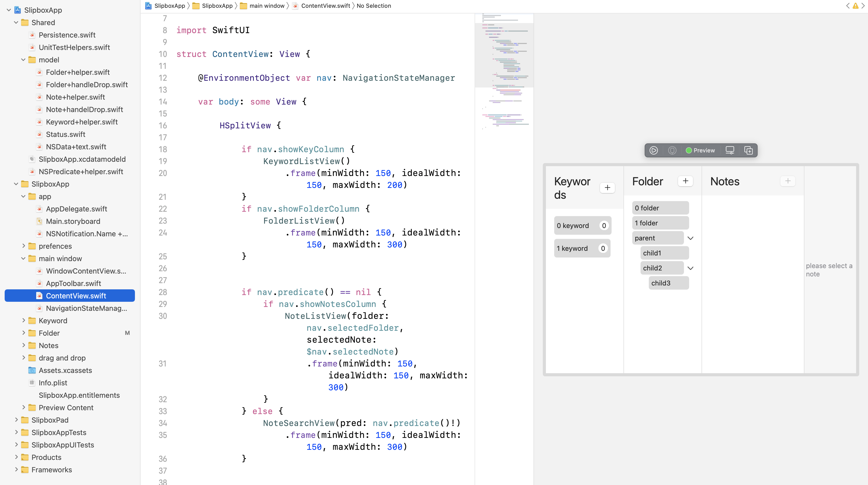Expand the child2 folder chevron
The height and width of the screenshot is (485, 868).
tap(691, 268)
